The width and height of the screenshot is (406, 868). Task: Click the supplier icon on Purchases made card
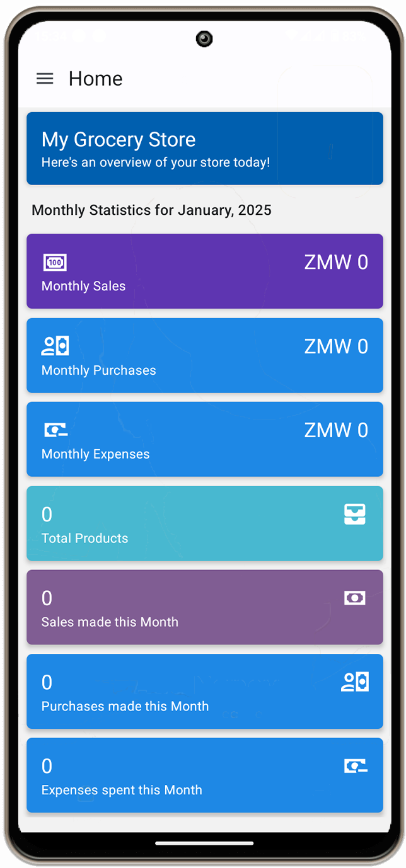(355, 681)
